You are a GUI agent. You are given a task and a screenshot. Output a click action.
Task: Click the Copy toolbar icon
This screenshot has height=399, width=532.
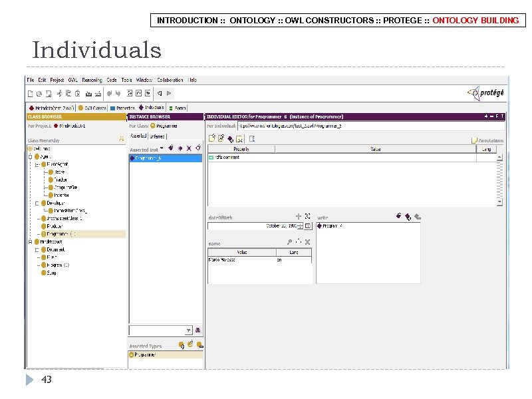[68, 93]
